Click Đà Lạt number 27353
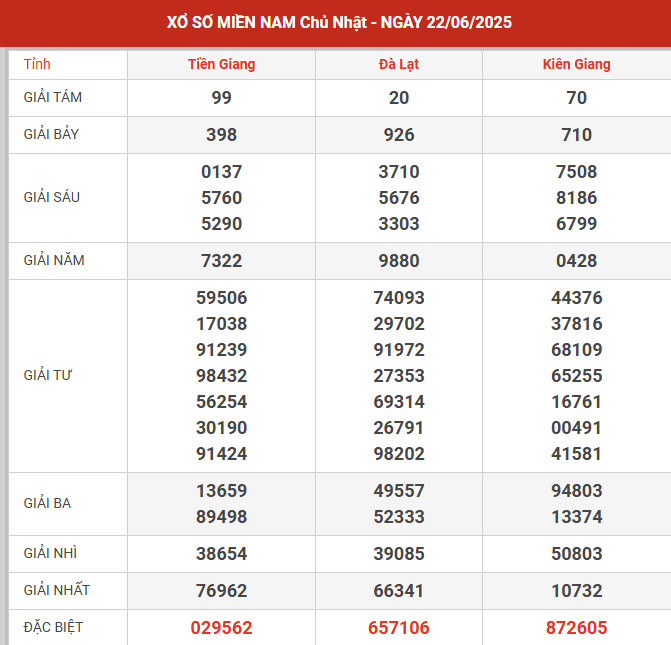 click(399, 376)
